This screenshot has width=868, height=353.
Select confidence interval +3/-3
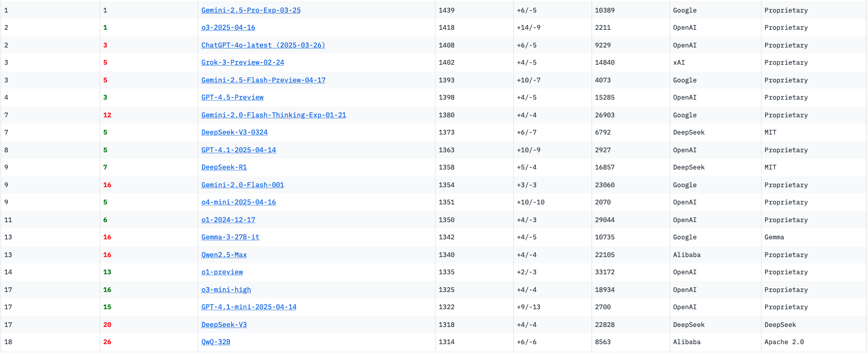527,185
